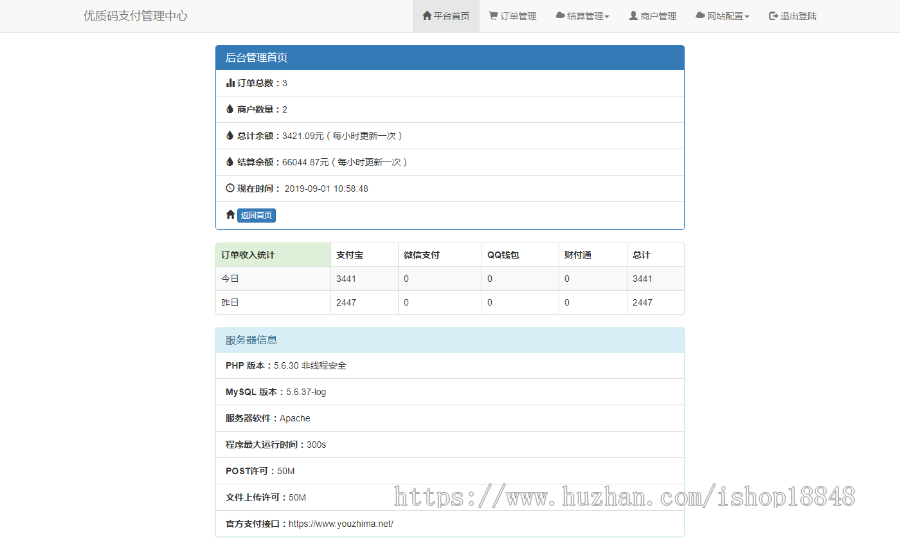Click the time value 2019-09-01 10:58:48

pyautogui.click(x=327, y=188)
